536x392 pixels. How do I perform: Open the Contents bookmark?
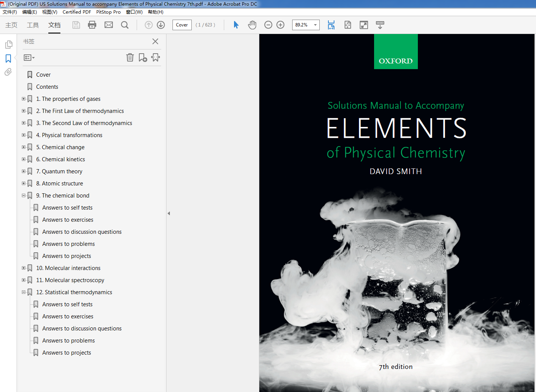(47, 87)
